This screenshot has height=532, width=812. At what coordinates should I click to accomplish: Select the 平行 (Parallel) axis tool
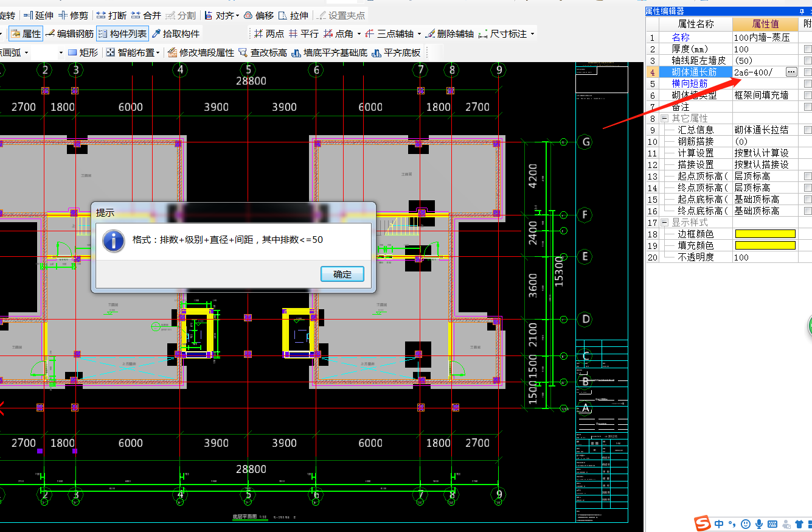click(x=304, y=34)
